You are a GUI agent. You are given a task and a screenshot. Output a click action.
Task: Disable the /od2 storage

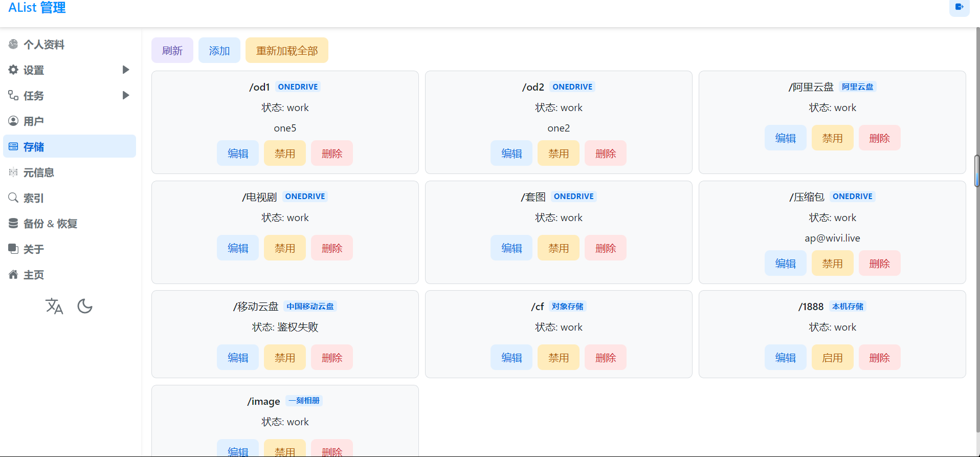tap(559, 153)
